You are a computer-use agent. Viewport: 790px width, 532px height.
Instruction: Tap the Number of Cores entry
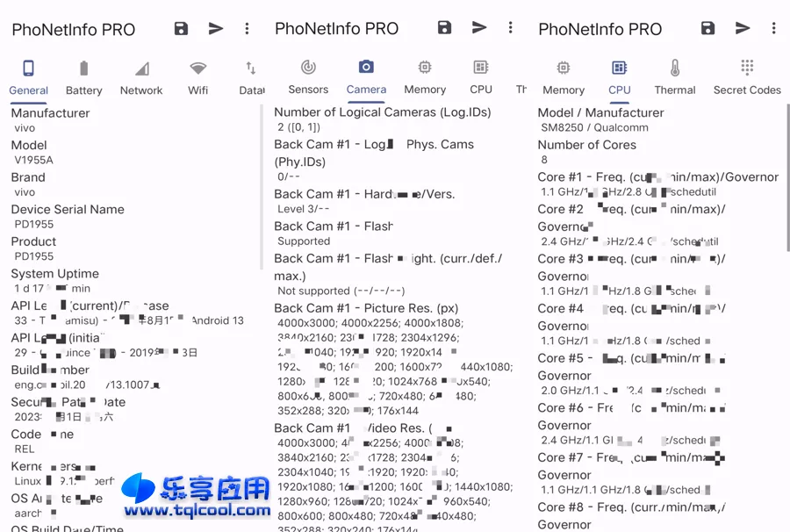[x=586, y=151]
